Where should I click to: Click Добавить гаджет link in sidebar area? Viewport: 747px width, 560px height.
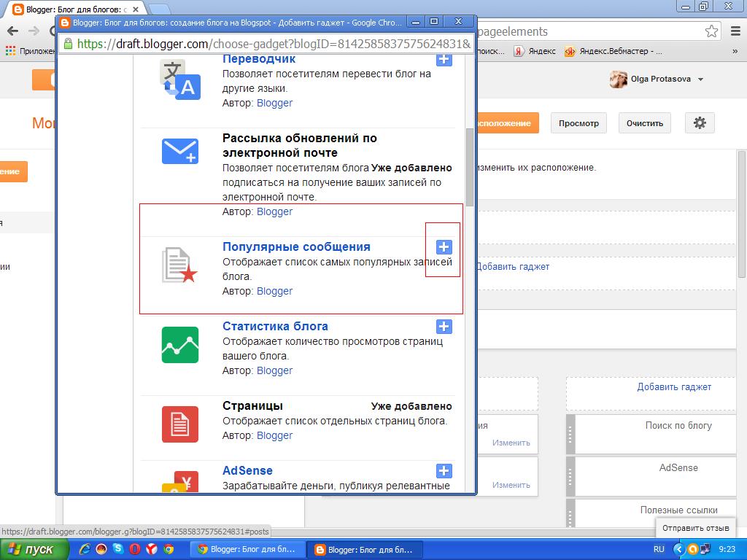click(x=674, y=387)
